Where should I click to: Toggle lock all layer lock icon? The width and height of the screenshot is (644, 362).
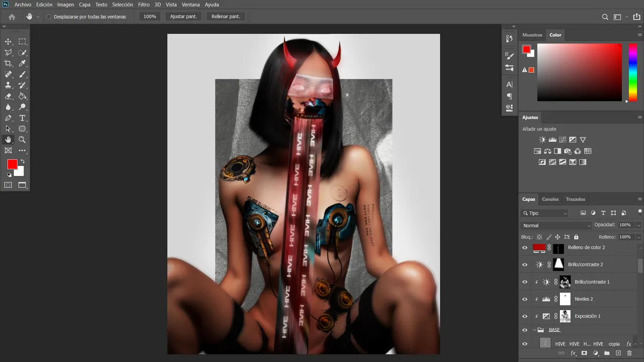tap(576, 237)
